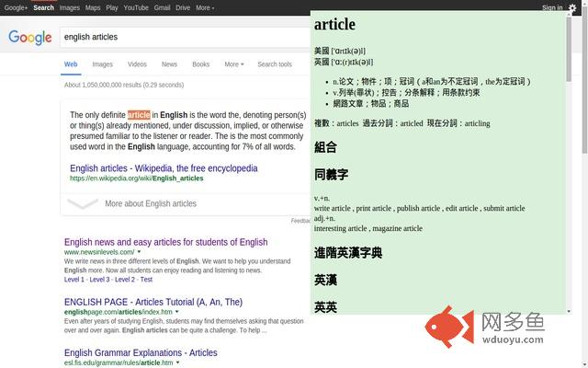Click the 美國 pronunciation line
This screenshot has height=368, width=588.
(x=340, y=51)
